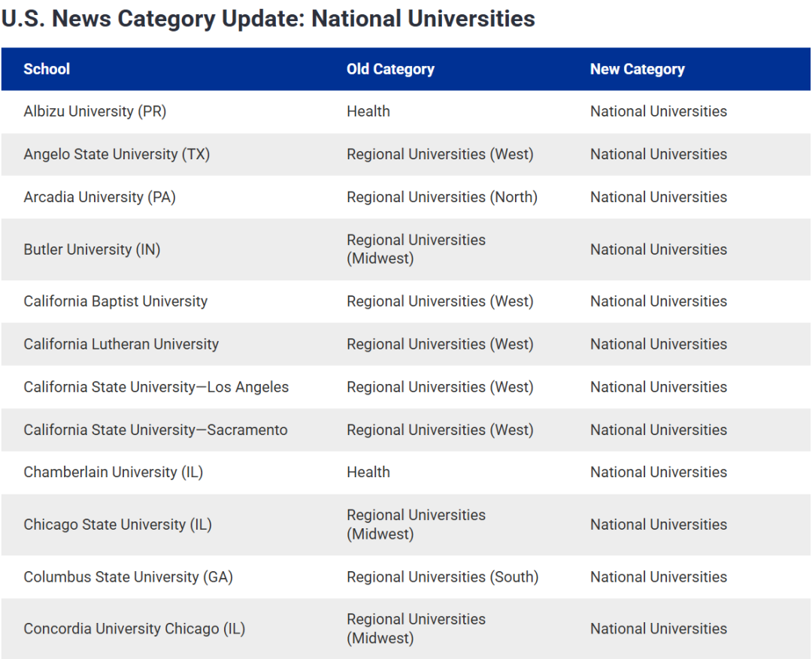Click Health old category for Chamberlain

tap(368, 472)
